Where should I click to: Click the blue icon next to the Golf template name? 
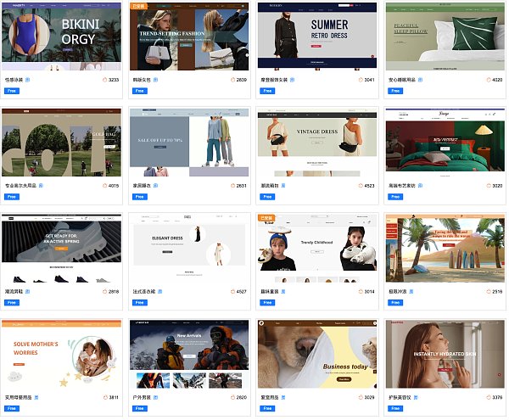click(x=41, y=186)
